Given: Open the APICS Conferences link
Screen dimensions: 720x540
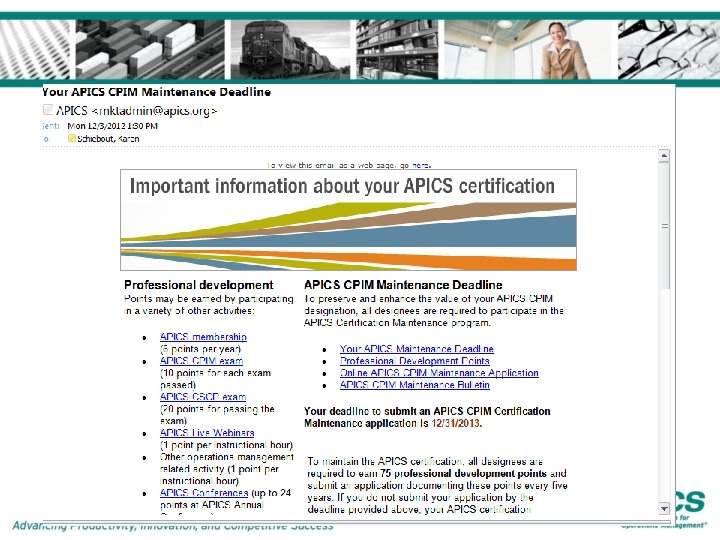Looking at the screenshot, I should coord(204,493).
